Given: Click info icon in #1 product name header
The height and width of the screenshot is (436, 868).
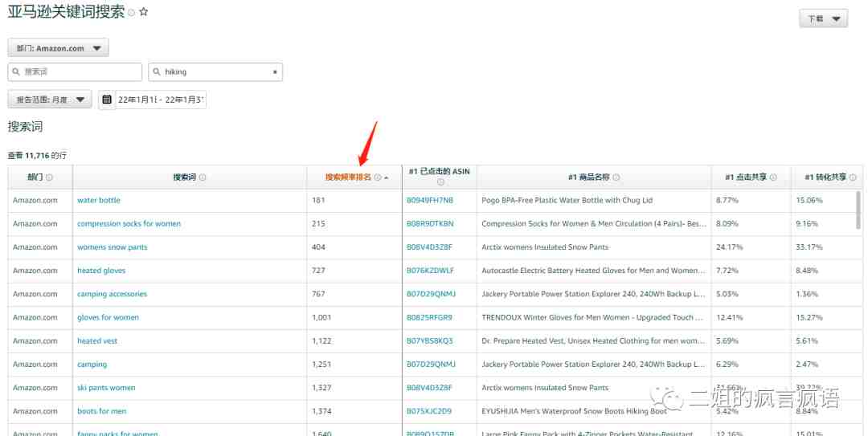Looking at the screenshot, I should (x=616, y=177).
